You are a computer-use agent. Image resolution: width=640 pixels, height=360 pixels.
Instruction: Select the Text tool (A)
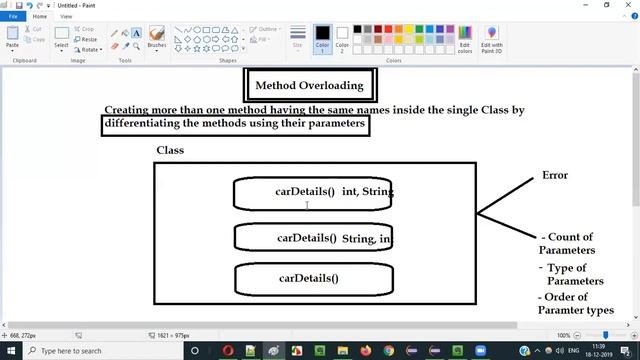(x=136, y=33)
